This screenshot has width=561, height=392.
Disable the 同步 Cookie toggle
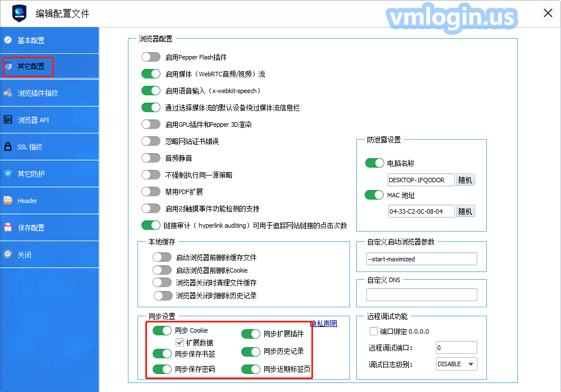point(162,330)
